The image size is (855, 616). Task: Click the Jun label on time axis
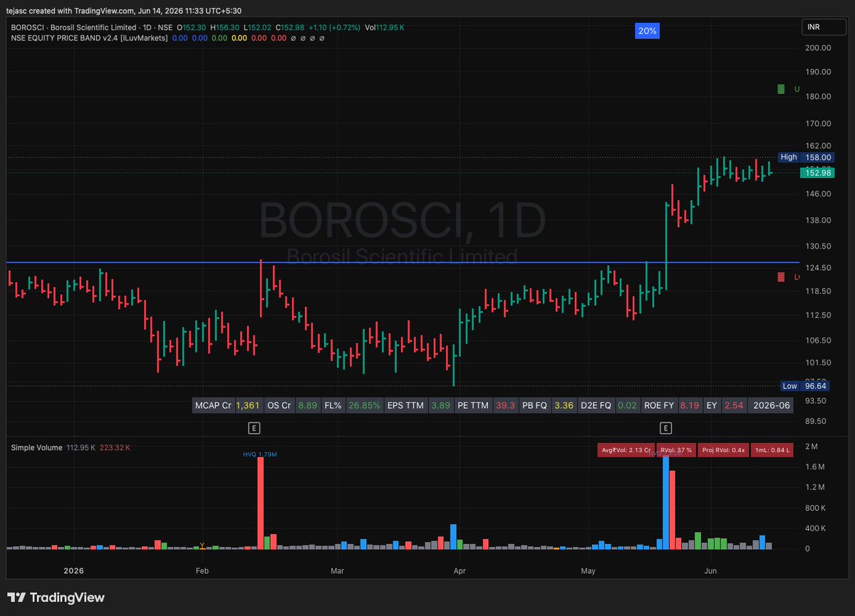(x=710, y=571)
